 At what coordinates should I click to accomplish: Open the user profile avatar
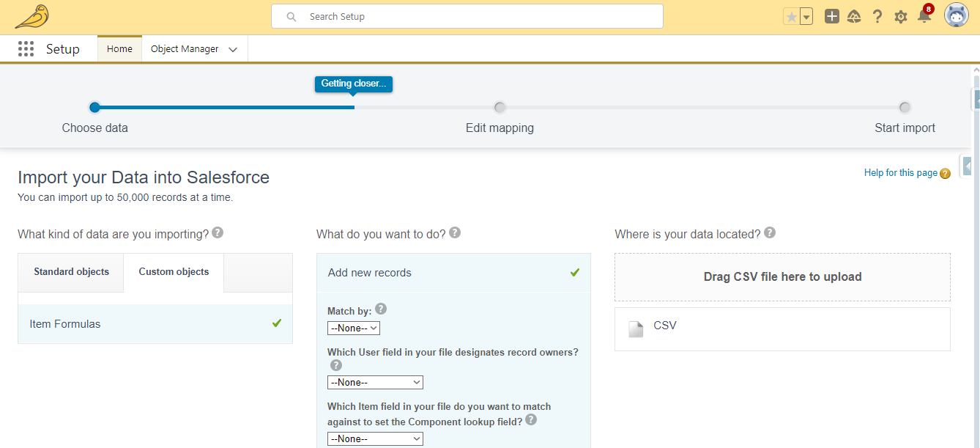click(956, 15)
